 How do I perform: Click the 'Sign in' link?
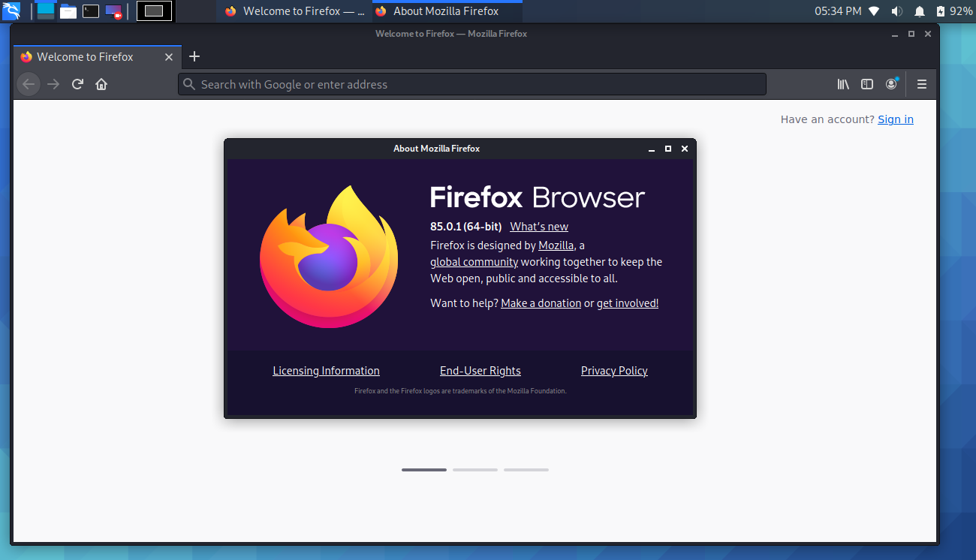click(x=896, y=119)
